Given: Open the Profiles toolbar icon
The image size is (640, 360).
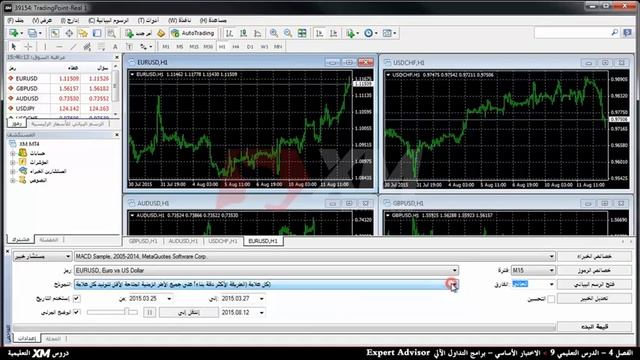Looking at the screenshot, I should (33, 33).
